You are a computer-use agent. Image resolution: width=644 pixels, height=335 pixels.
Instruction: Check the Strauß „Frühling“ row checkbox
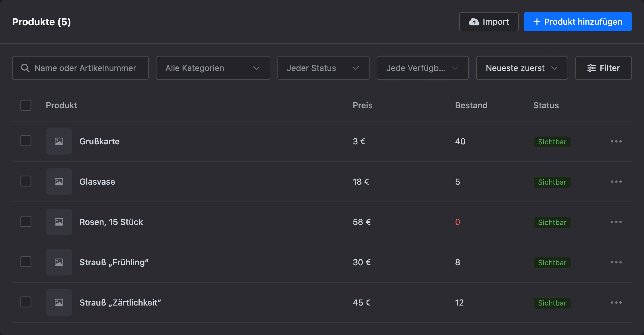click(x=26, y=262)
